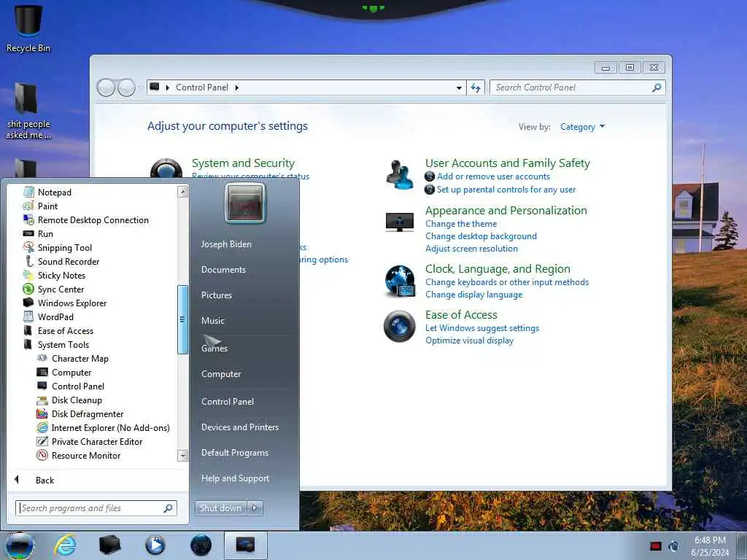
Task: Open the address bar history dropdown
Action: pyautogui.click(x=459, y=87)
